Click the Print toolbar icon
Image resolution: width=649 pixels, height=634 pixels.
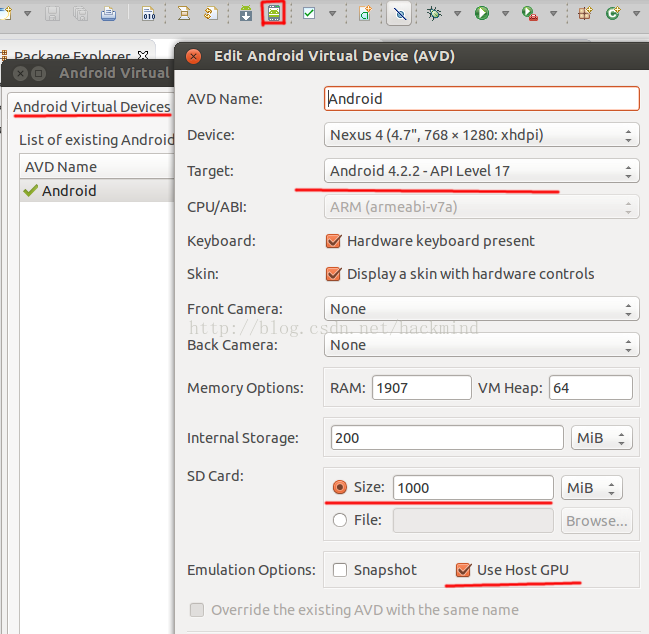coord(108,13)
